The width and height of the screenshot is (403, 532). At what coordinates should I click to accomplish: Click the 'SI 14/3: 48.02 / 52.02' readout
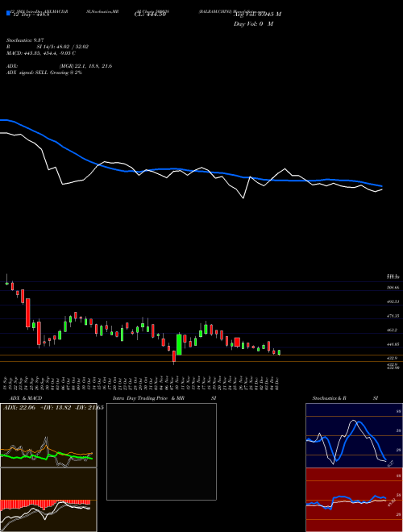63,47
